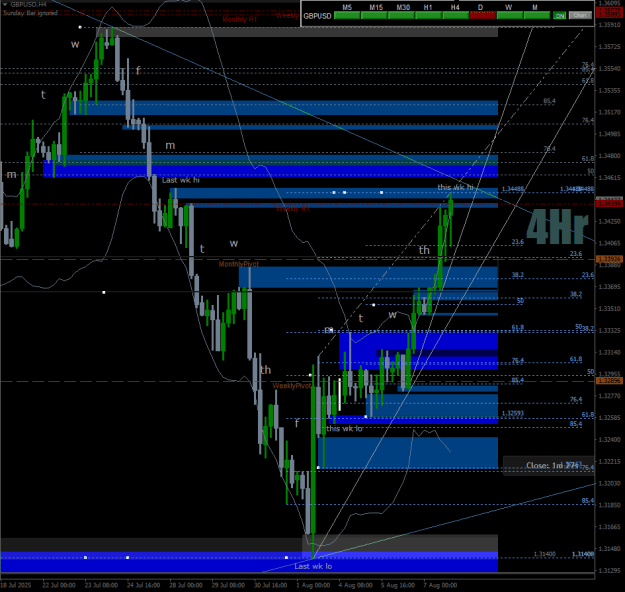Click the 1.32593 level label
Screen dimensions: 625x592
513,413
